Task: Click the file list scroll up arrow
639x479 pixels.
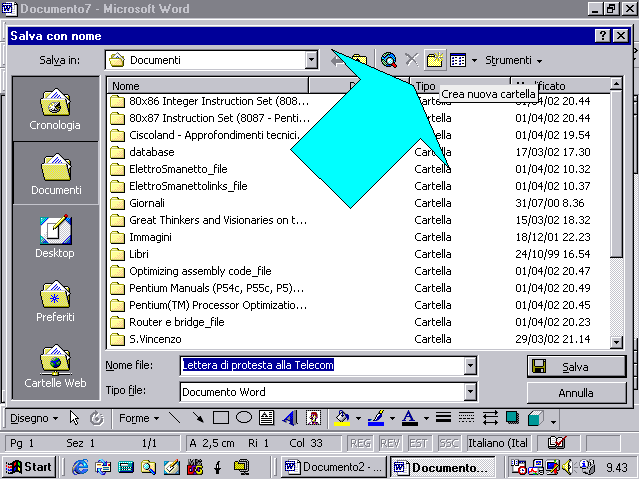Action: 616,84
